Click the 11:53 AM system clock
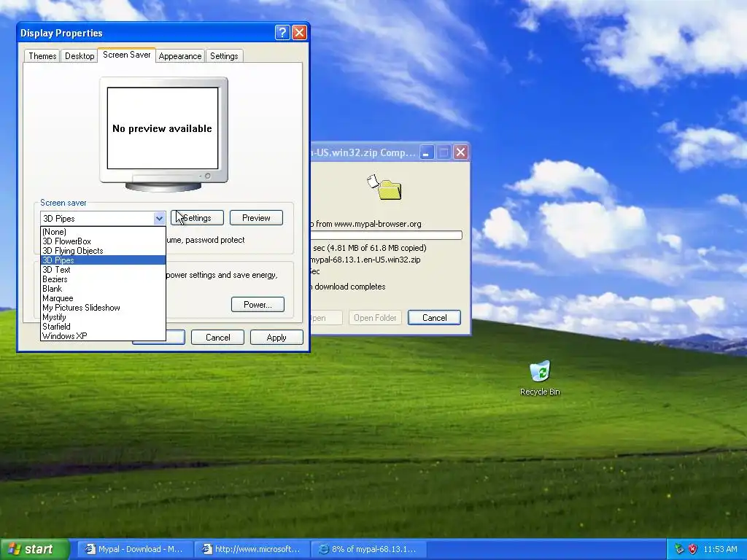Image resolution: width=747 pixels, height=560 pixels. point(720,549)
